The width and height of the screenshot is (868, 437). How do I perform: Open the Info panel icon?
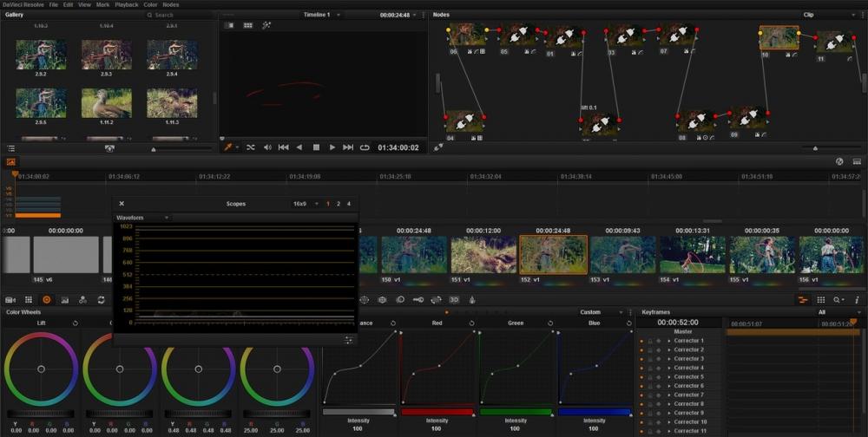pyautogui.click(x=857, y=300)
